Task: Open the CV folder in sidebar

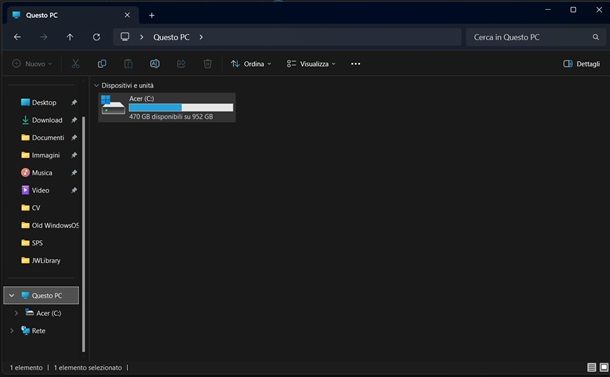Action: [36, 208]
